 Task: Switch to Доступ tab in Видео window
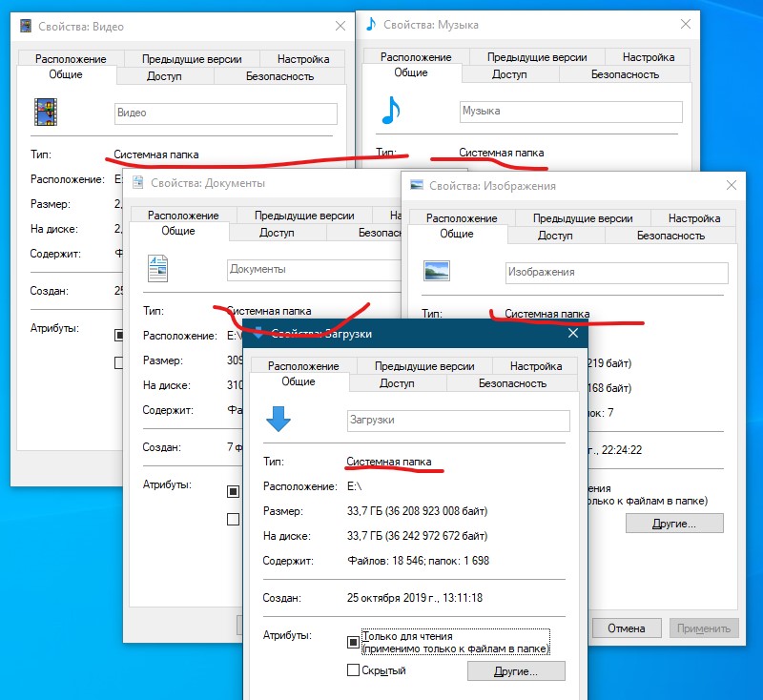coord(164,76)
